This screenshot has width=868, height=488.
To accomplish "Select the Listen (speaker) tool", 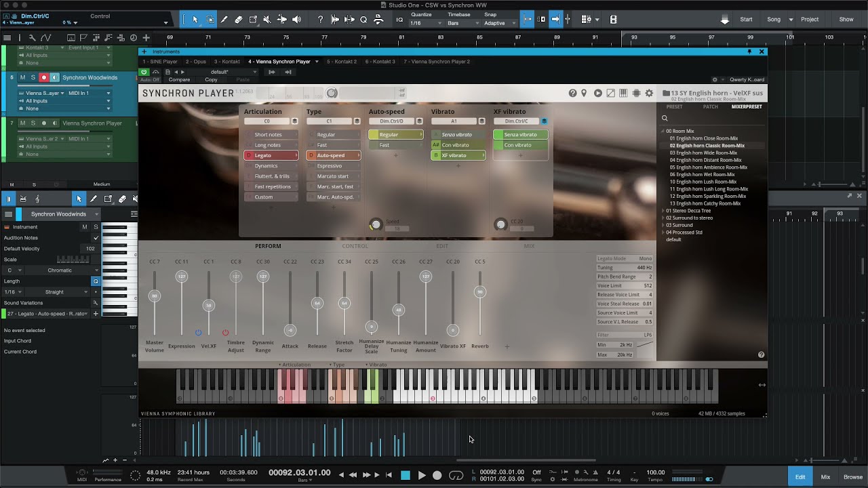I will 296,20.
